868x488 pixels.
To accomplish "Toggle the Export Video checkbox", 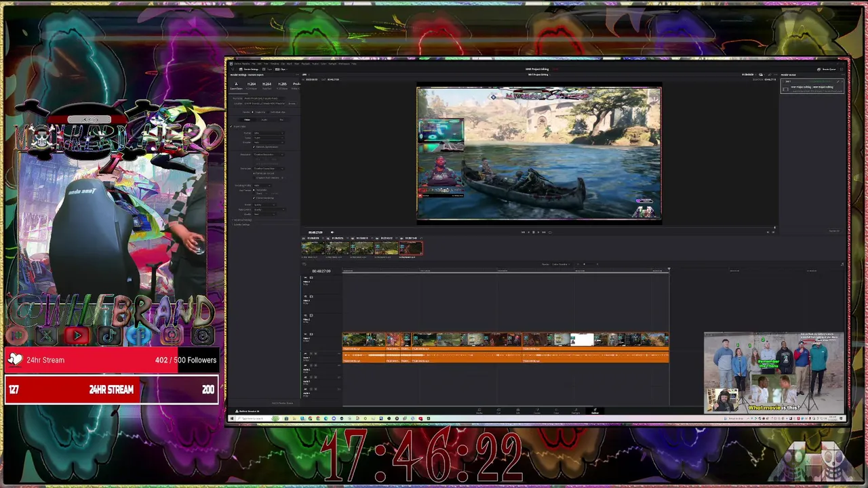I will (x=231, y=127).
